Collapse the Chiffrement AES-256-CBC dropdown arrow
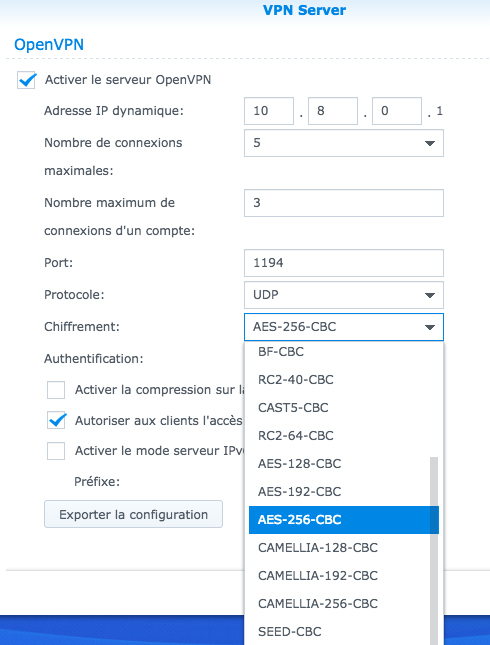 [430, 327]
